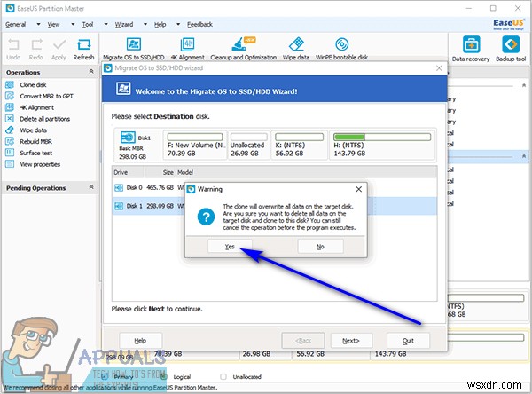
Task: Select Convert MBR to GPT operation
Action: 46,96
